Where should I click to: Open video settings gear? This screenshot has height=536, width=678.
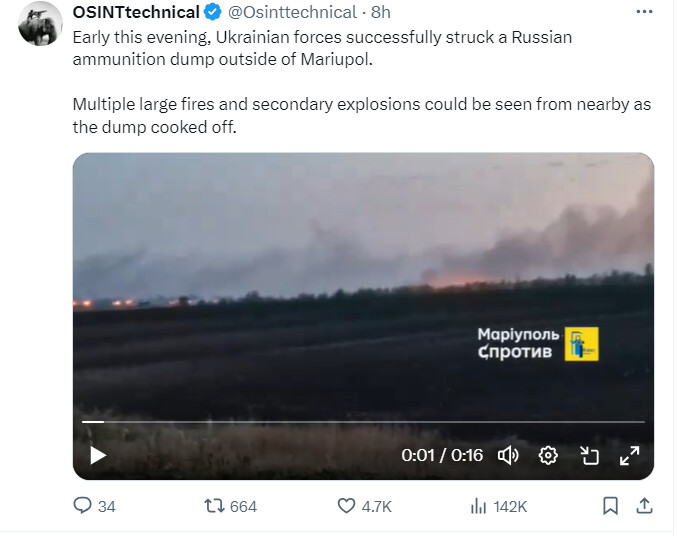pos(548,455)
